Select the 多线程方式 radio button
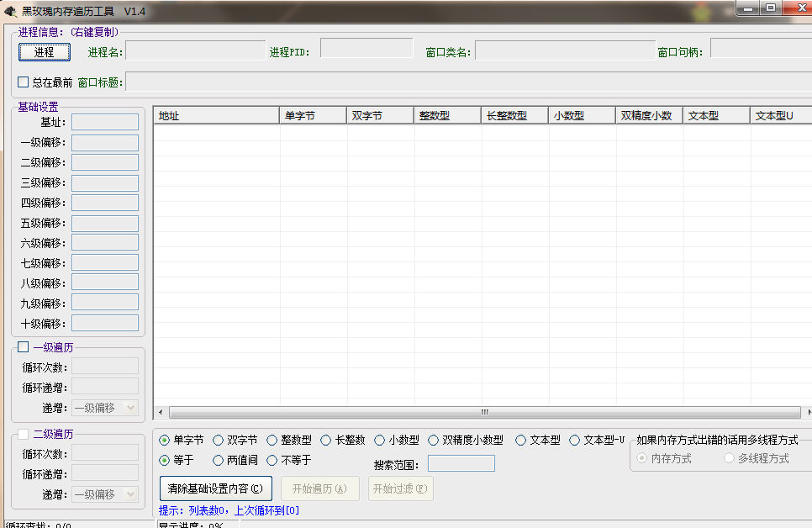812x528 pixels. click(x=729, y=458)
